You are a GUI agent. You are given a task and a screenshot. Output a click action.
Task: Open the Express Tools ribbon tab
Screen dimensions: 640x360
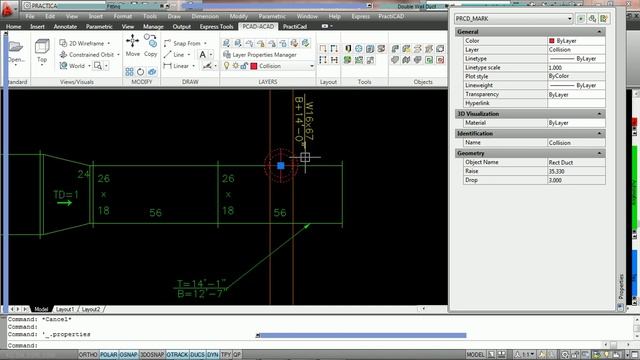(216, 27)
